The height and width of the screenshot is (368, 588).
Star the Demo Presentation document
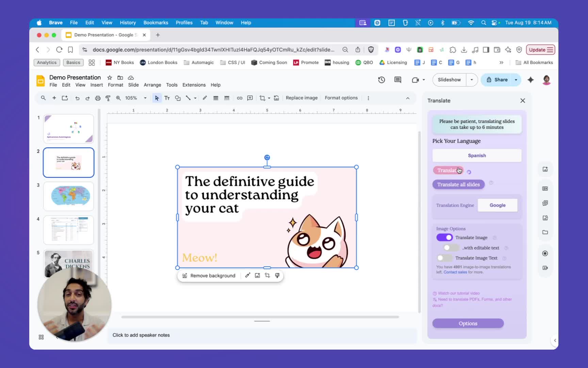[x=110, y=78]
